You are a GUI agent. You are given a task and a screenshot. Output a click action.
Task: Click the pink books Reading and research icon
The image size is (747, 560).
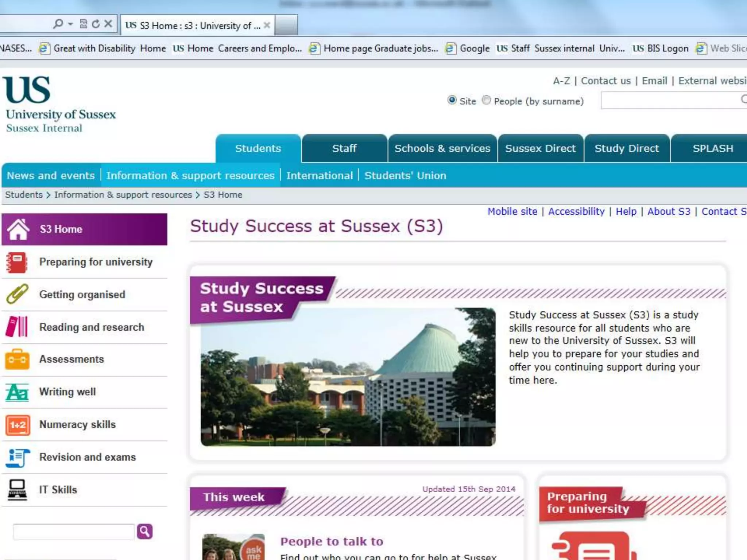point(17,327)
